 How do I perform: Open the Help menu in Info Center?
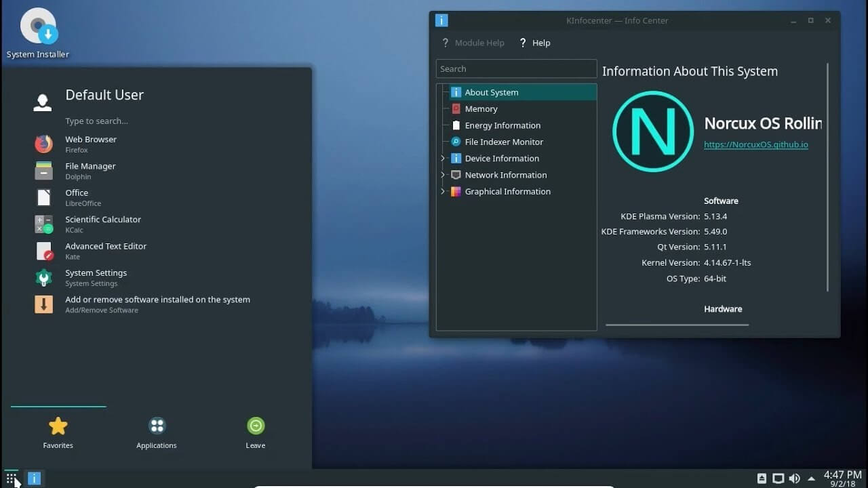(x=534, y=43)
